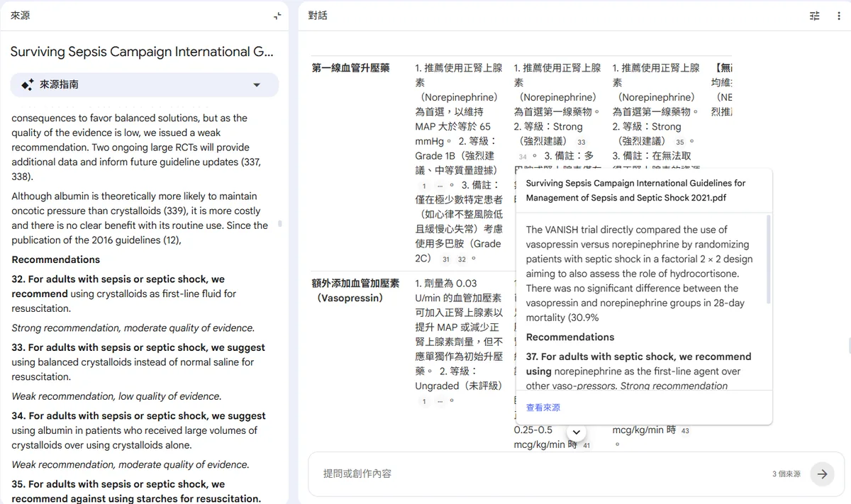
Task: Click the sparkle icon beside 來源指南
Action: (x=28, y=84)
